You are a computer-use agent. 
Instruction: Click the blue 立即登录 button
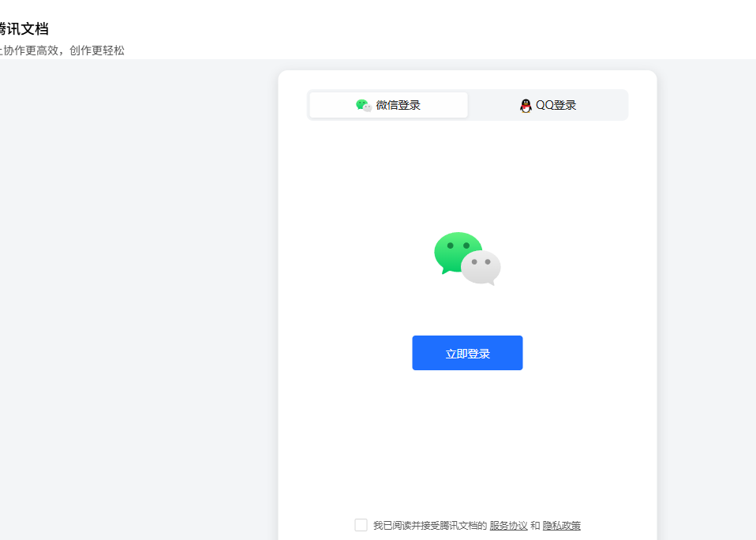pyautogui.click(x=467, y=353)
